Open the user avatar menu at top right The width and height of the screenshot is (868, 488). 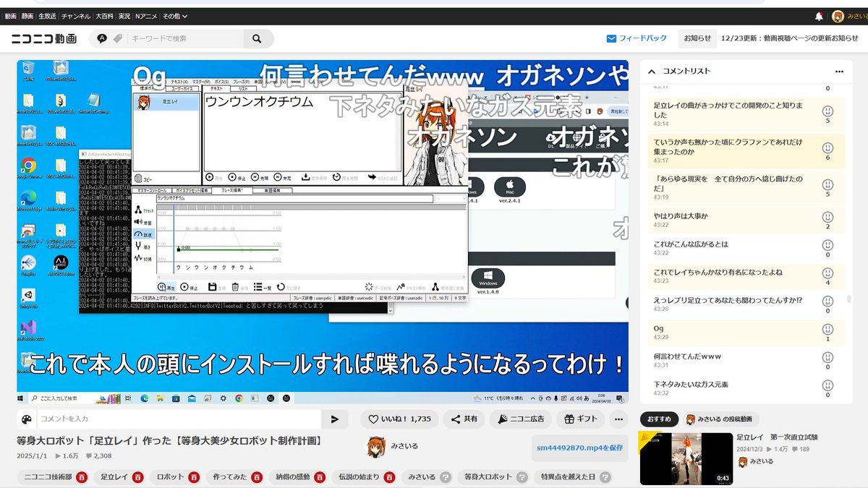[838, 16]
